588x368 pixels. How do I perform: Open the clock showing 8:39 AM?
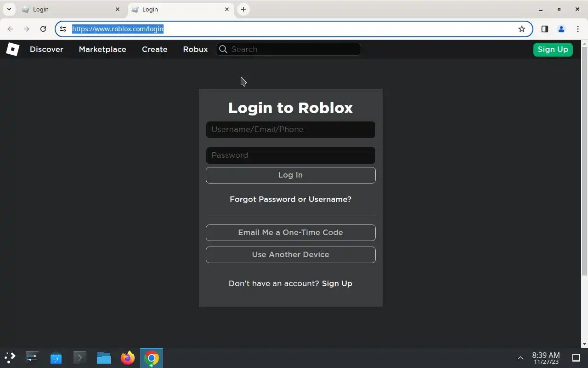[x=546, y=358]
